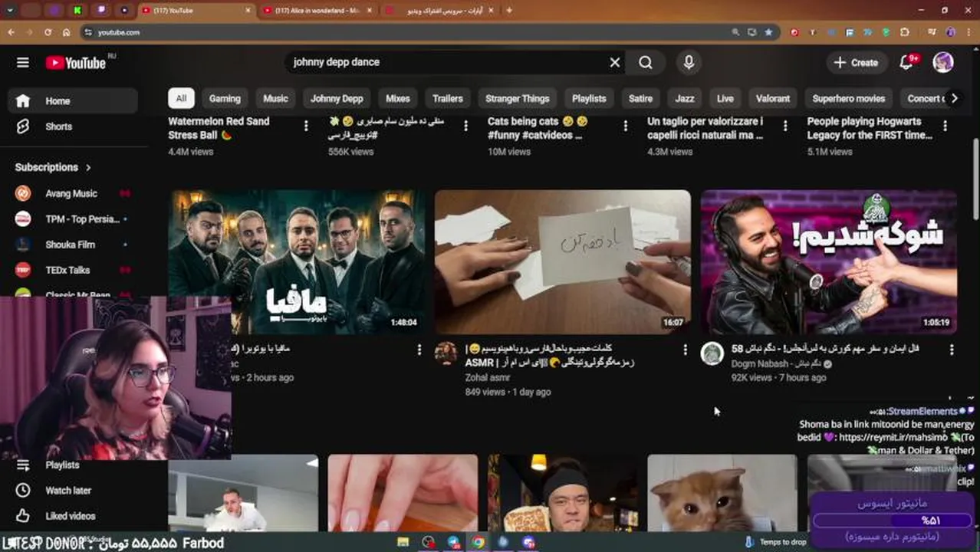
Task: Select the Mixes filter chip
Action: (397, 98)
